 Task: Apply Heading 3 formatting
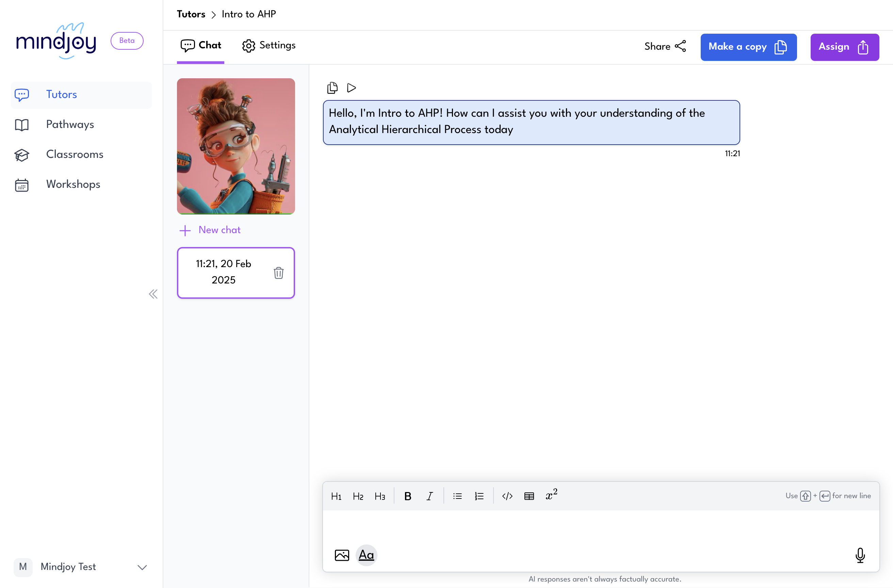[x=380, y=496]
